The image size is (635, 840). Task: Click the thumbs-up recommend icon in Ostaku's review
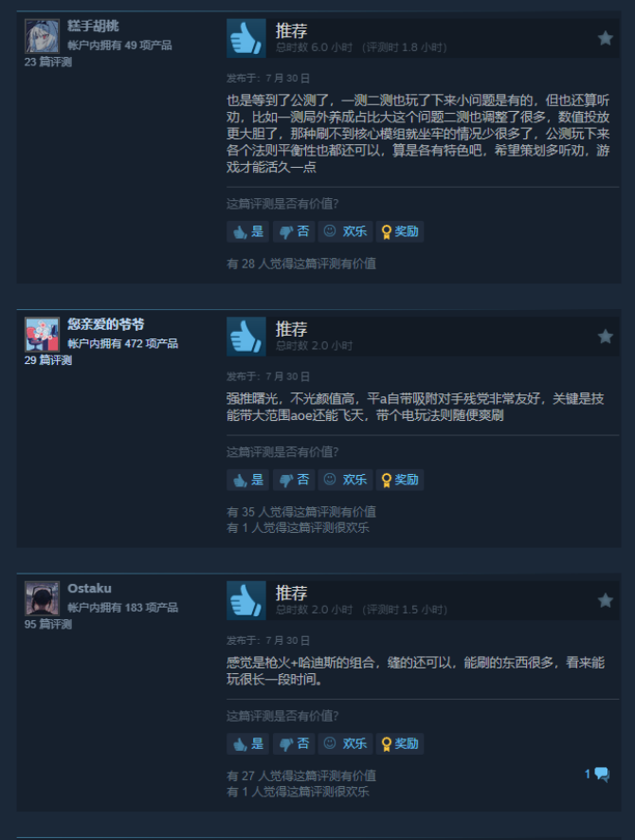click(x=246, y=600)
